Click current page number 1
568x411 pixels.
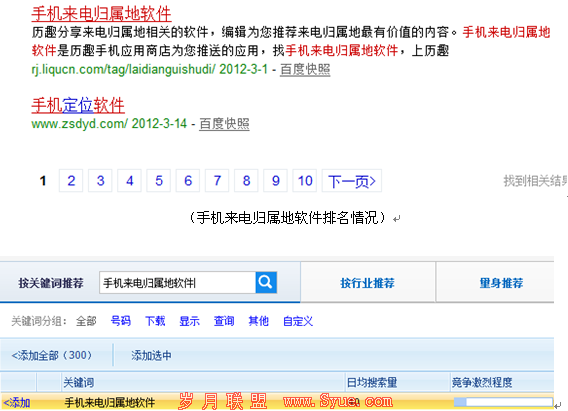click(x=43, y=181)
